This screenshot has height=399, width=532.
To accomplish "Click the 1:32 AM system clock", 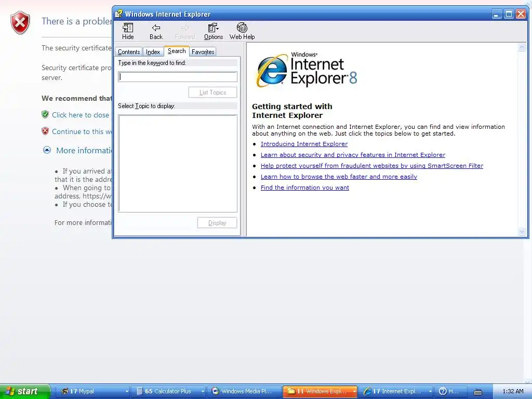I will pos(513,391).
